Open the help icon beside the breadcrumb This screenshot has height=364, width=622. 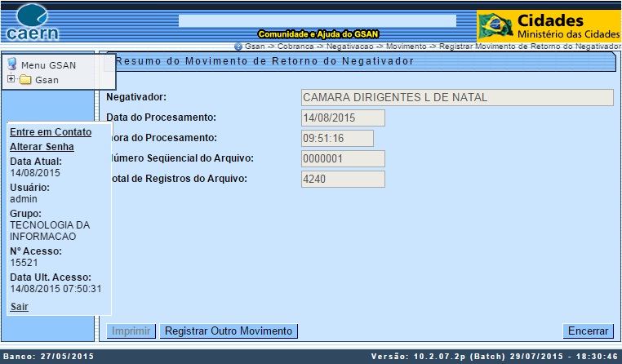(238, 47)
